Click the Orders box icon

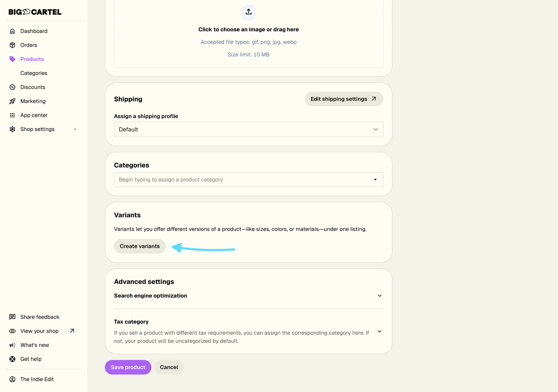click(12, 45)
